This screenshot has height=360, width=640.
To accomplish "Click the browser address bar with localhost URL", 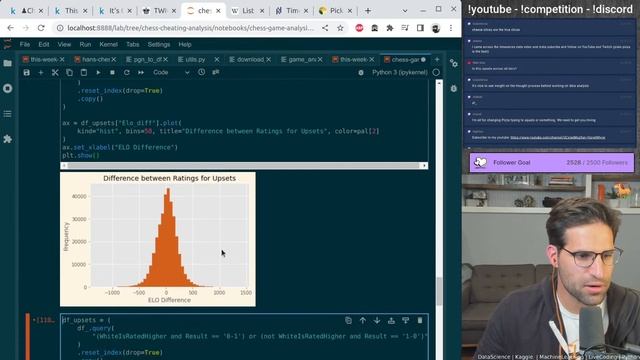I will [191, 28].
